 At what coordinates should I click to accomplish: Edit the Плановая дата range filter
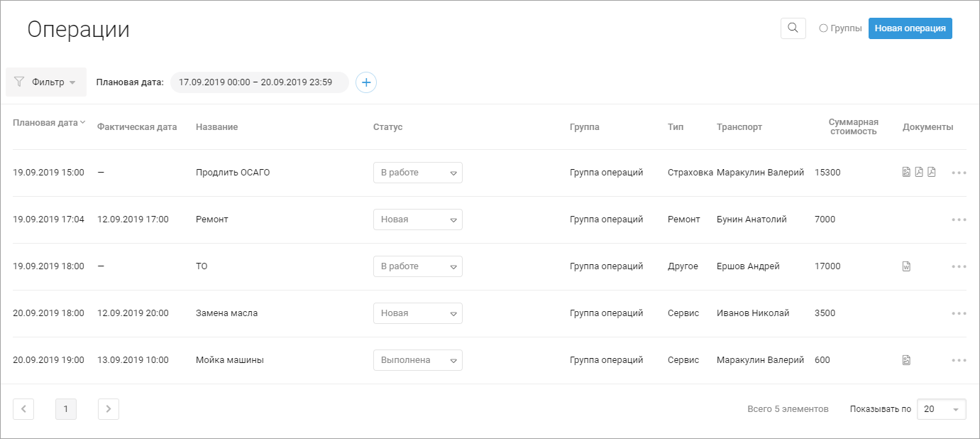tap(260, 82)
